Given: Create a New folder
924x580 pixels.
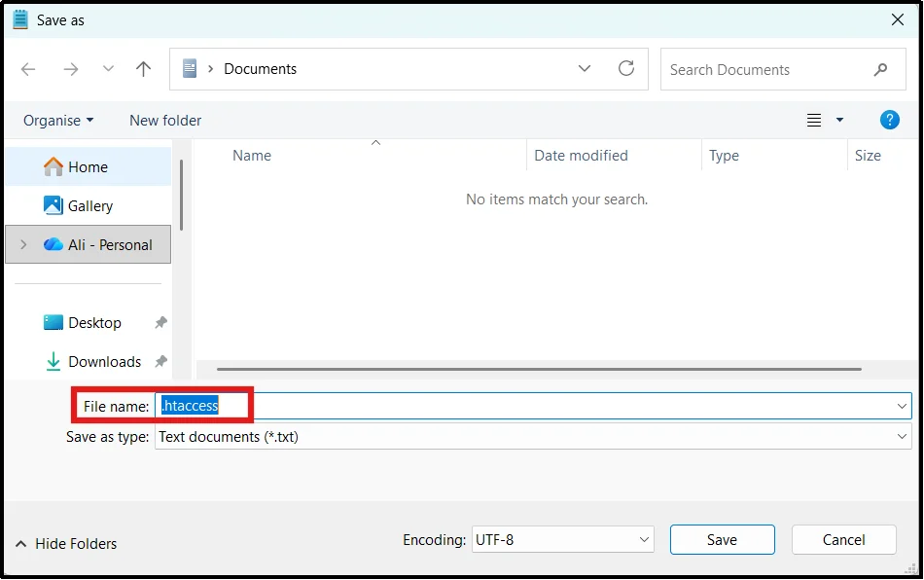Looking at the screenshot, I should point(165,121).
